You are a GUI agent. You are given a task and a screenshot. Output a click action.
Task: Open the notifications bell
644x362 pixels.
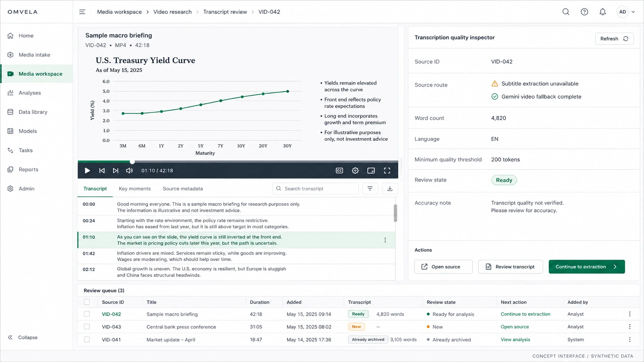pos(603,12)
